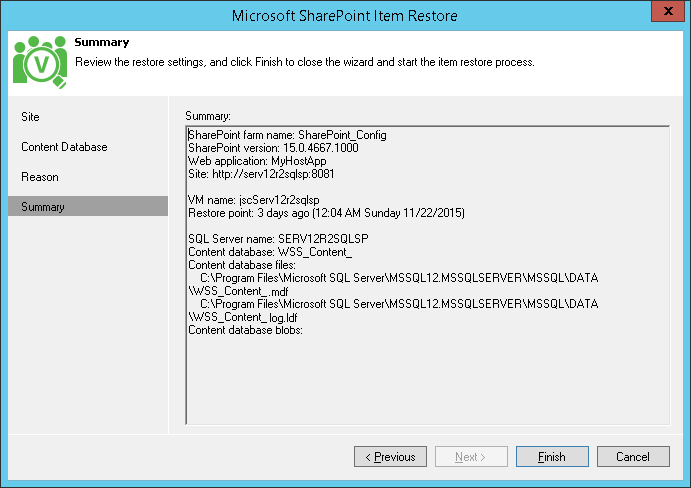This screenshot has height=488, width=691.
Task: Go back with the Previous button
Action: (390, 456)
